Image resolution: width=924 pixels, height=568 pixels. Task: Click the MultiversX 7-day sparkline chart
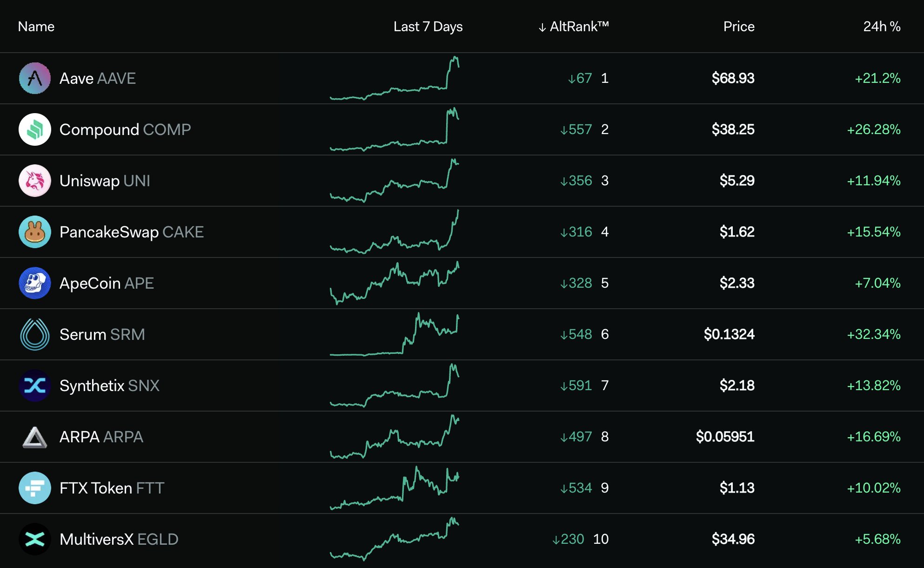(x=395, y=539)
